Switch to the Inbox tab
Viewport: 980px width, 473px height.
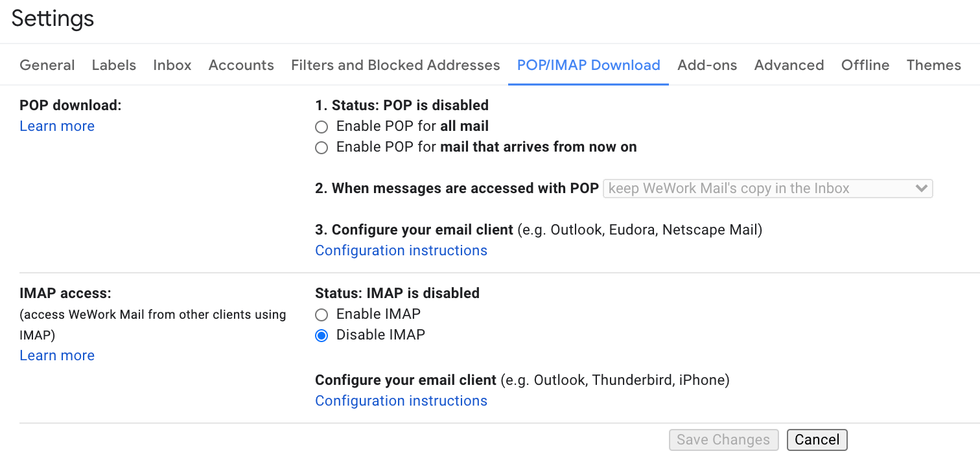[172, 65]
